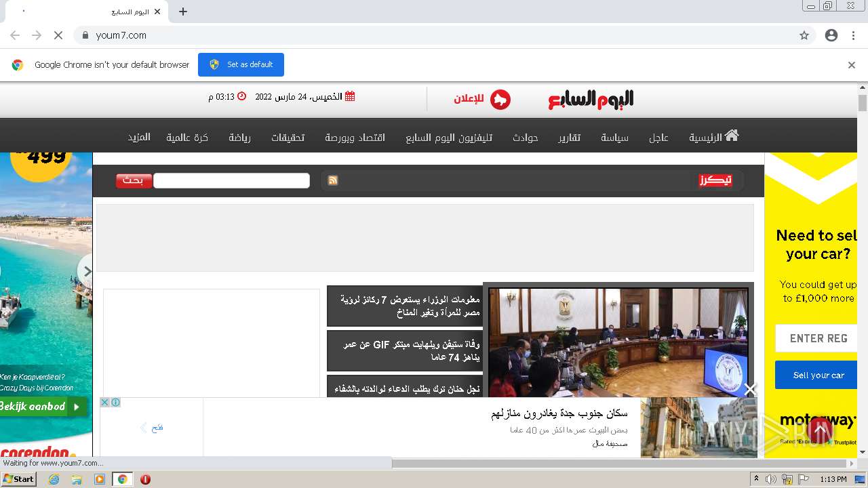Viewport: 868px width, 488px height.
Task: Open the Chrome profile avatar
Action: click(x=831, y=35)
